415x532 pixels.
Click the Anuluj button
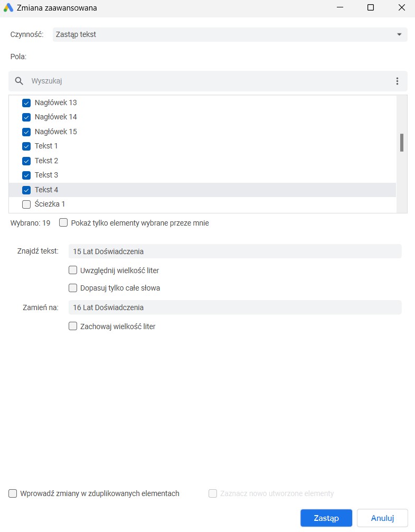pyautogui.click(x=382, y=518)
